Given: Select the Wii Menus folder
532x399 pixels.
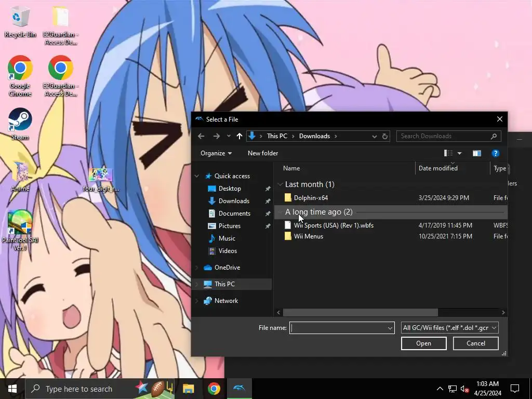Looking at the screenshot, I should click(309, 236).
